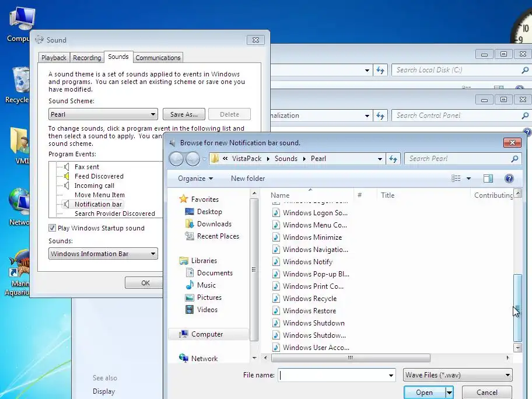Launch Marine Aquarium desktop shortcut
This screenshot has width=532, height=399.
coord(17,273)
